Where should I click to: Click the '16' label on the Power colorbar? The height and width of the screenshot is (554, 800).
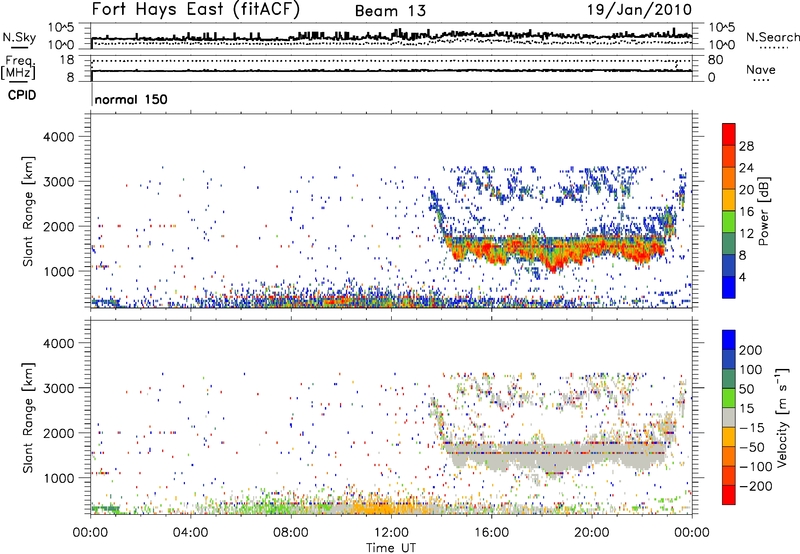coord(746,212)
